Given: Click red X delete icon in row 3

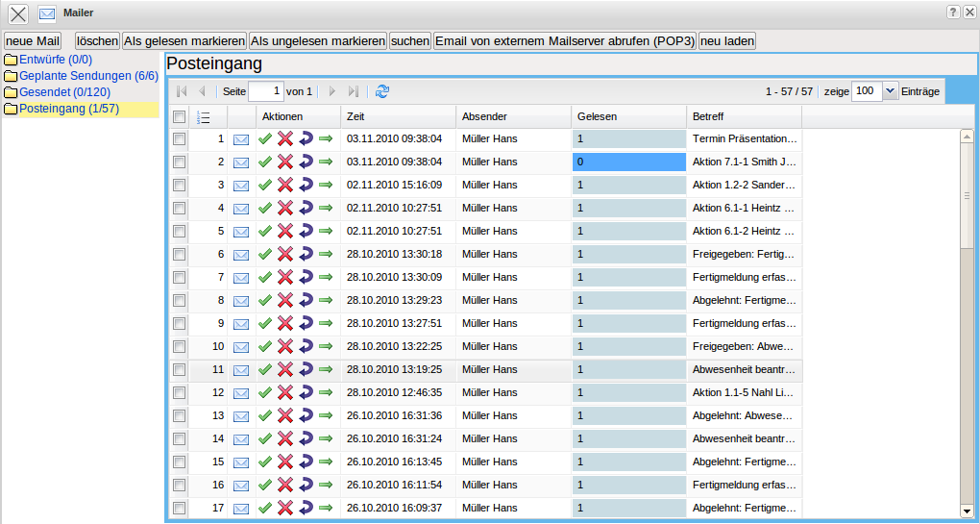Looking at the screenshot, I should (x=285, y=185).
